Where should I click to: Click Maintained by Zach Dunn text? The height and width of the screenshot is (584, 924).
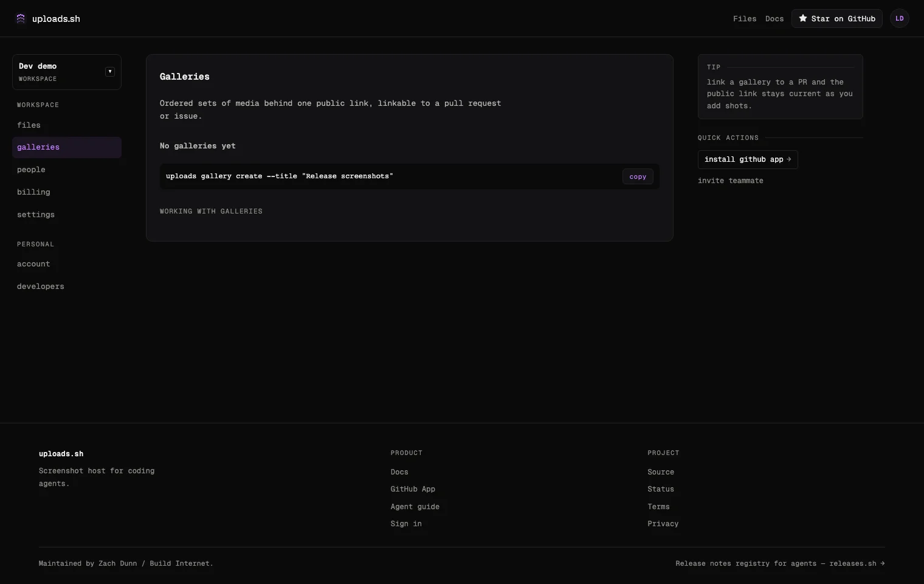pos(126,563)
